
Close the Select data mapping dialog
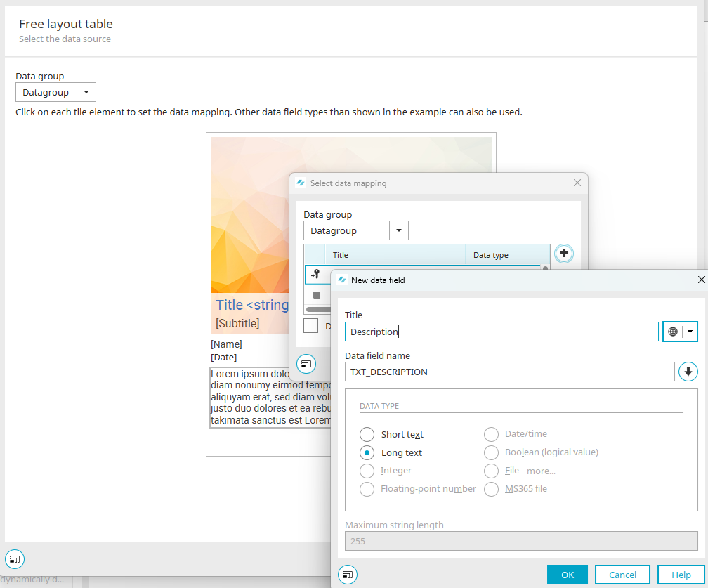pos(577,183)
